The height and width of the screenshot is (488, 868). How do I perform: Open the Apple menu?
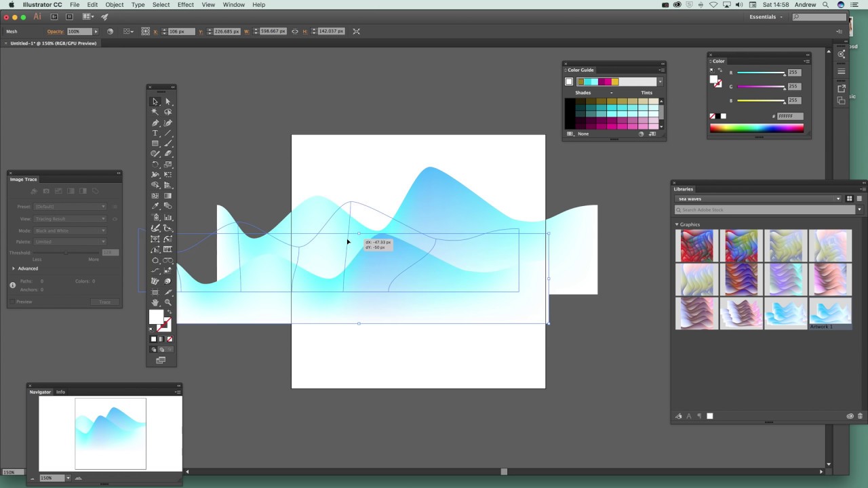pos(11,5)
